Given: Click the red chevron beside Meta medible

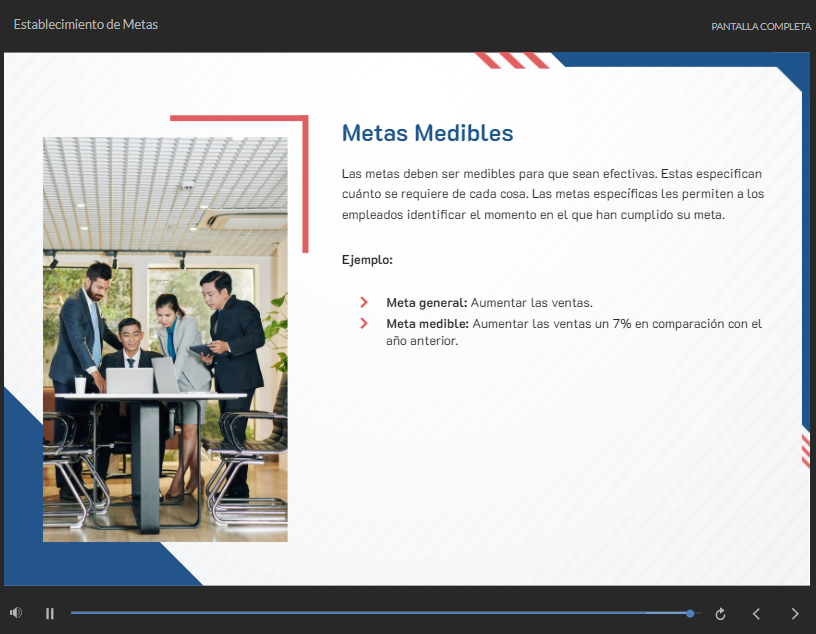Looking at the screenshot, I should (x=364, y=323).
